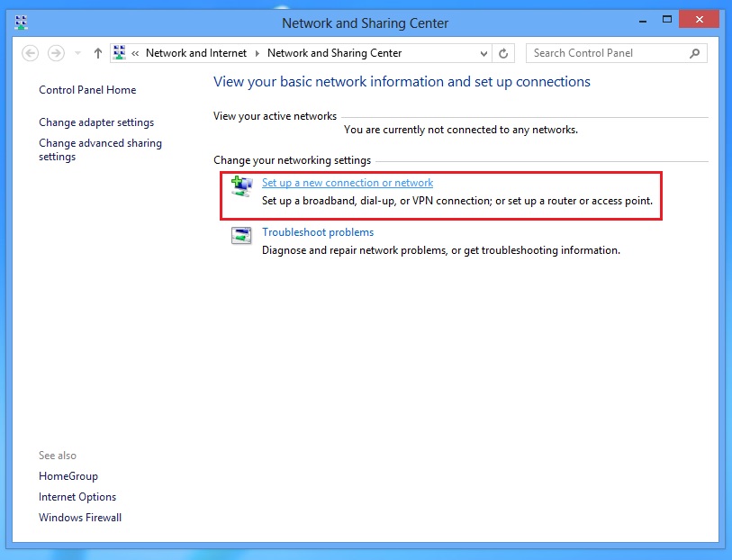Open the recent locations dropdown arrow
The width and height of the screenshot is (732, 560).
pyautogui.click(x=78, y=53)
